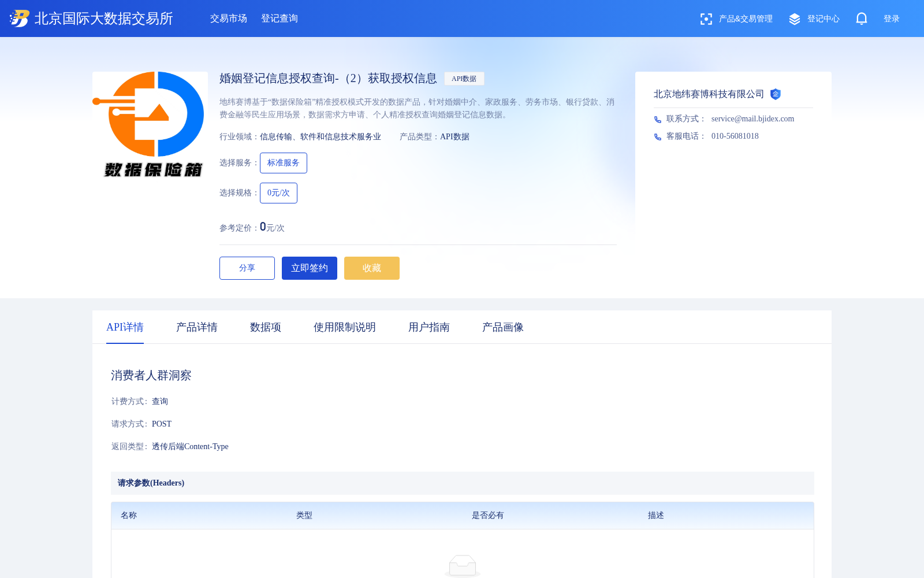
Task: Click the API数据 tag beside the title
Action: [x=464, y=79]
